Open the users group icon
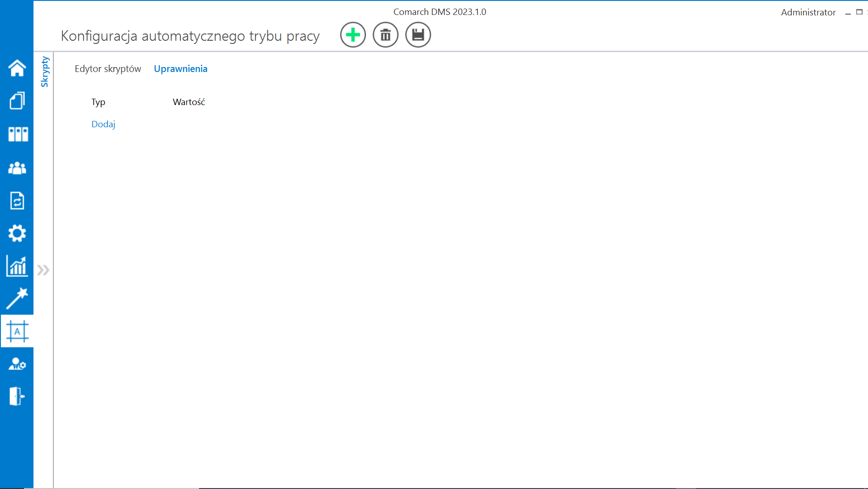868x489 pixels. [x=17, y=168]
